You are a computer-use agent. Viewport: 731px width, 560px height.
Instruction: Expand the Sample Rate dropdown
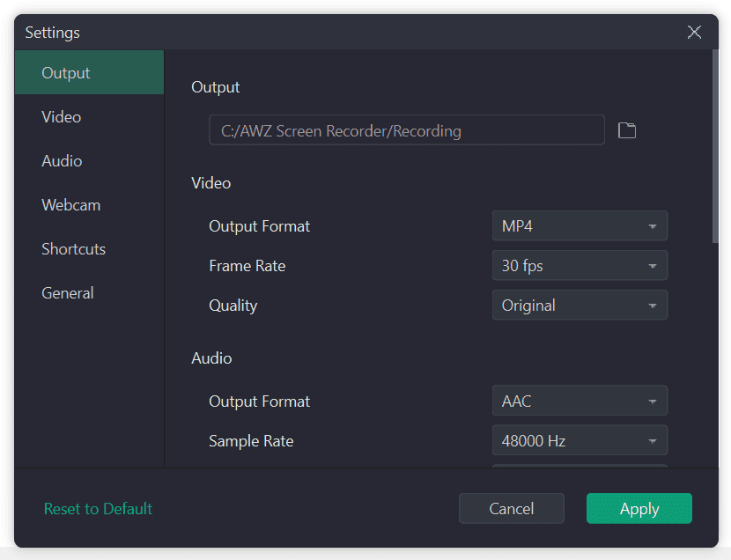pyautogui.click(x=579, y=441)
